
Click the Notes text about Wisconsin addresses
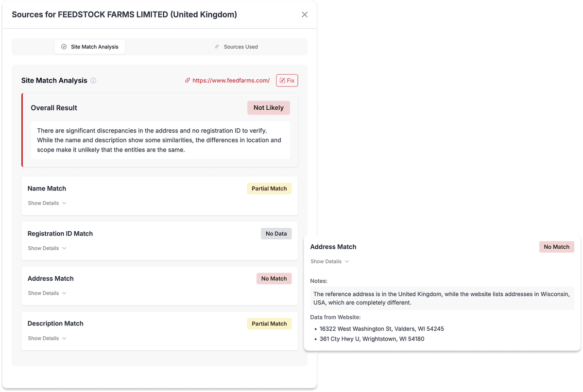442,298
